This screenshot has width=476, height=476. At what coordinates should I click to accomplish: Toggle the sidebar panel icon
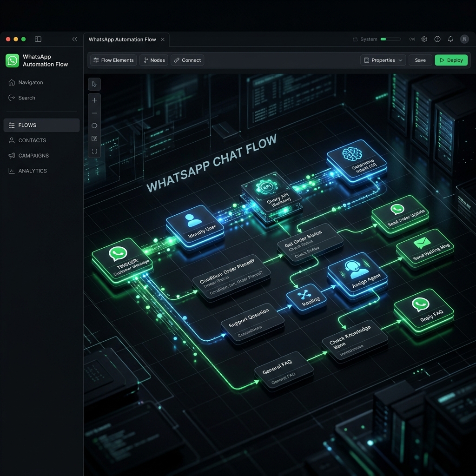[x=38, y=39]
